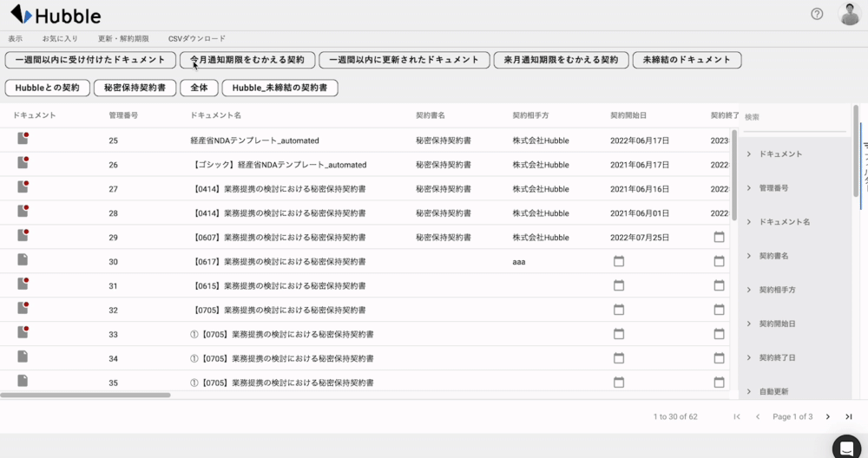Sort by 契約開始日 column header
Image resolution: width=868 pixels, height=458 pixels.
628,115
